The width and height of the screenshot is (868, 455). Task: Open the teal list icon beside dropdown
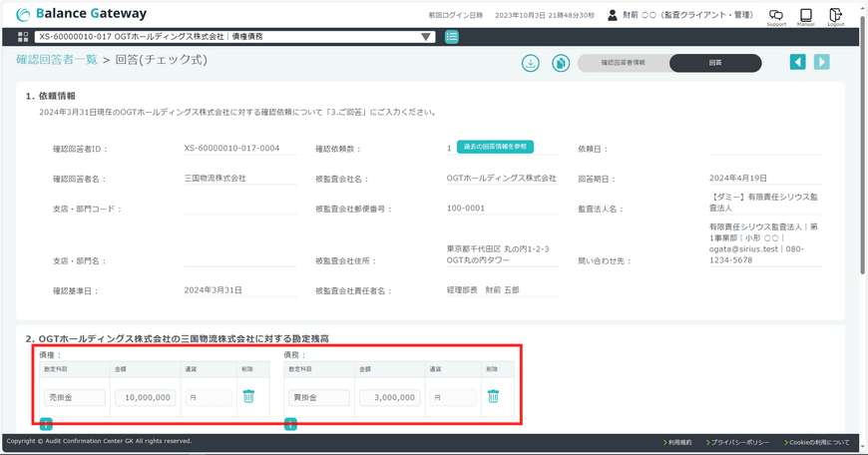point(452,37)
